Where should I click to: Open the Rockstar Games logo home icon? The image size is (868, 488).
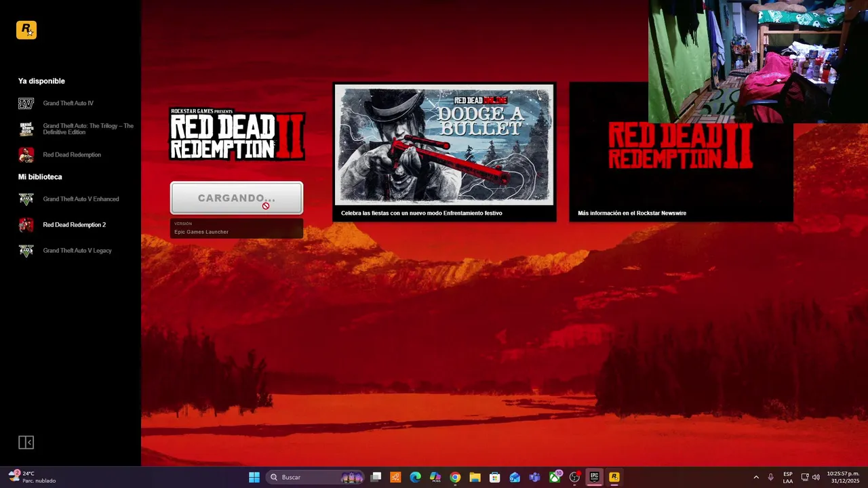tap(26, 30)
